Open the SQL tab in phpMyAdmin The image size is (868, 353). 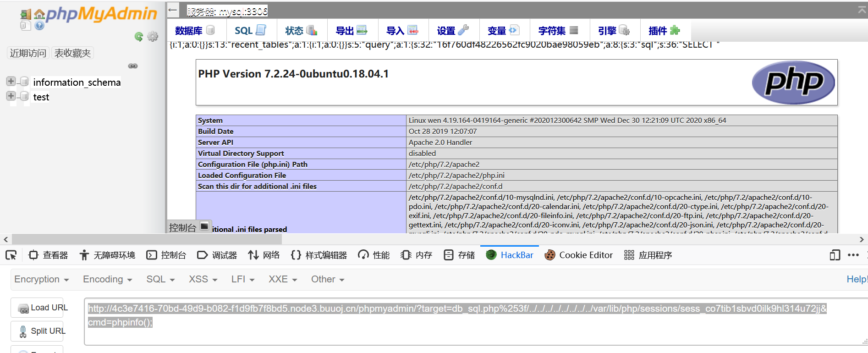(x=250, y=31)
